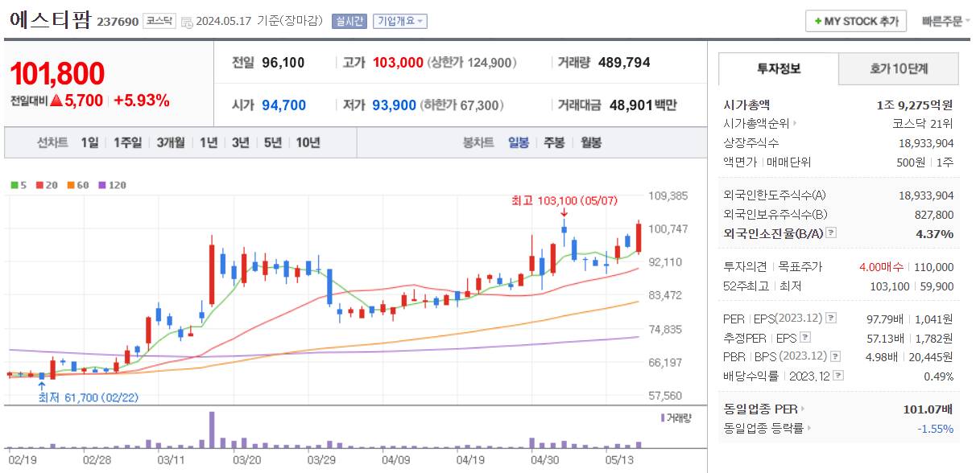Click the 실시간 badge near the stock name

point(351,20)
